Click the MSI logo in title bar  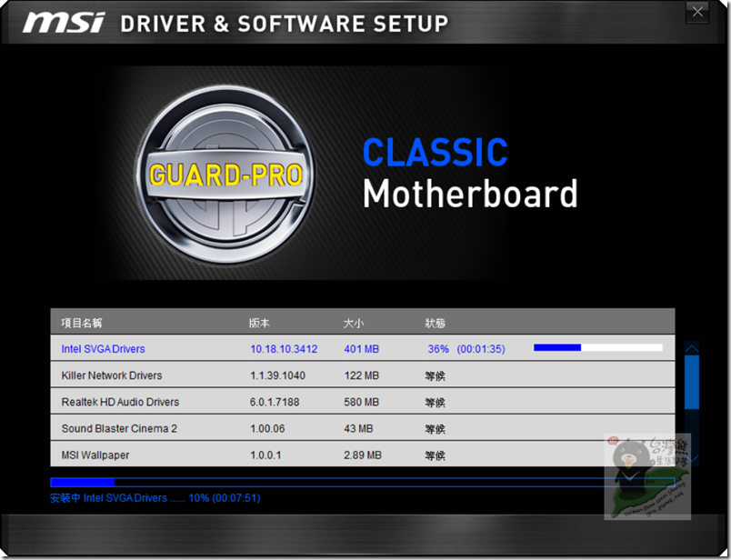pos(65,23)
